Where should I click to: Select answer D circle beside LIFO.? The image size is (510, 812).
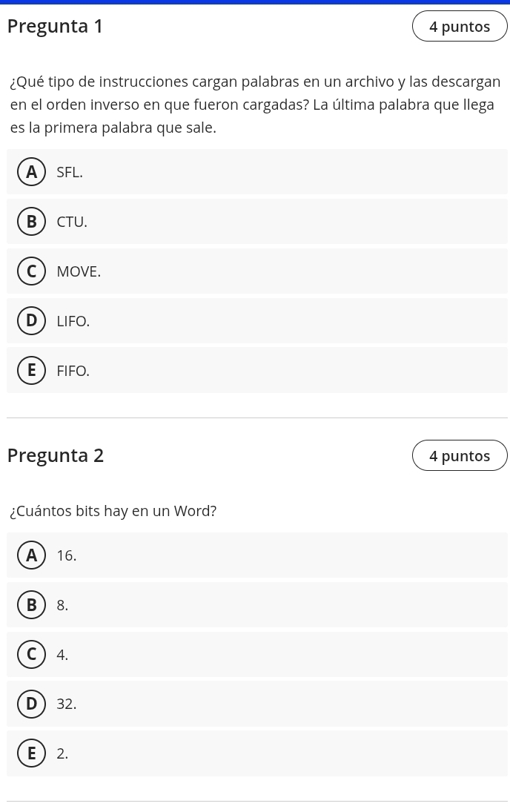coord(31,321)
